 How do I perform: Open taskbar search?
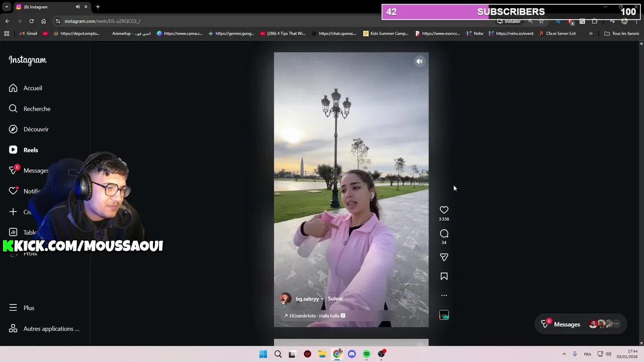(x=278, y=354)
